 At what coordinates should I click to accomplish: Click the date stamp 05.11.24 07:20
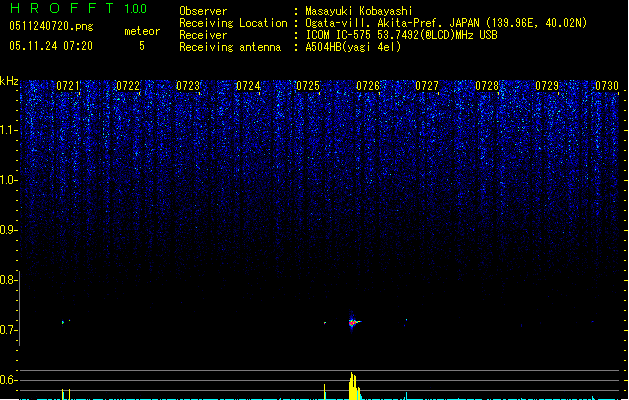point(51,46)
